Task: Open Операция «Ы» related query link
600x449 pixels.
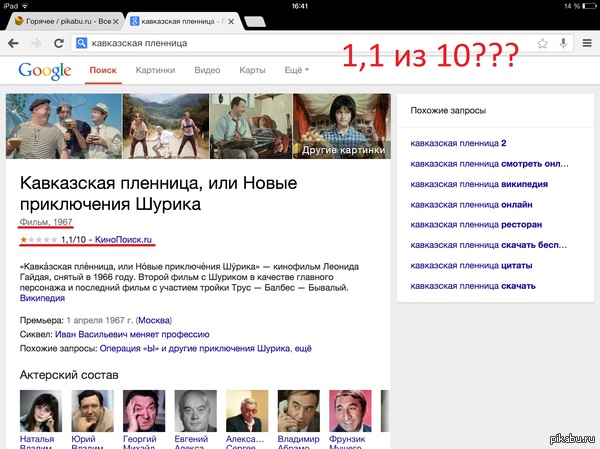Action: click(x=195, y=349)
